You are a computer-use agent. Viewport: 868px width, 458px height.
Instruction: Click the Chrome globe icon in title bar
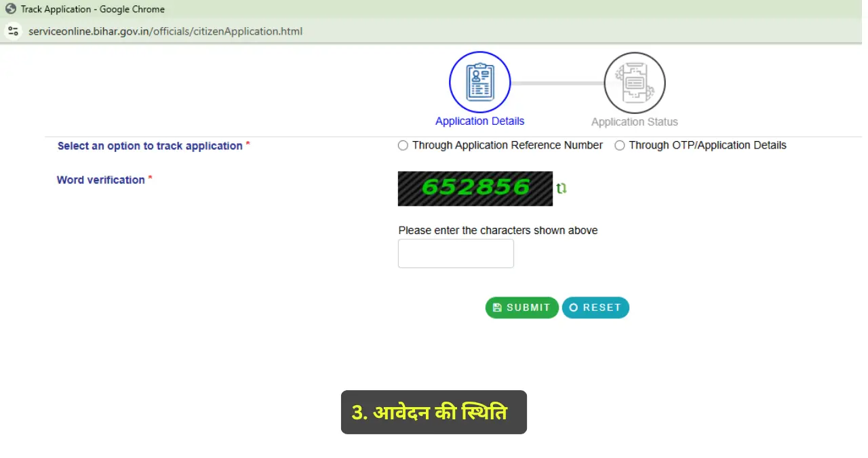[x=11, y=9]
